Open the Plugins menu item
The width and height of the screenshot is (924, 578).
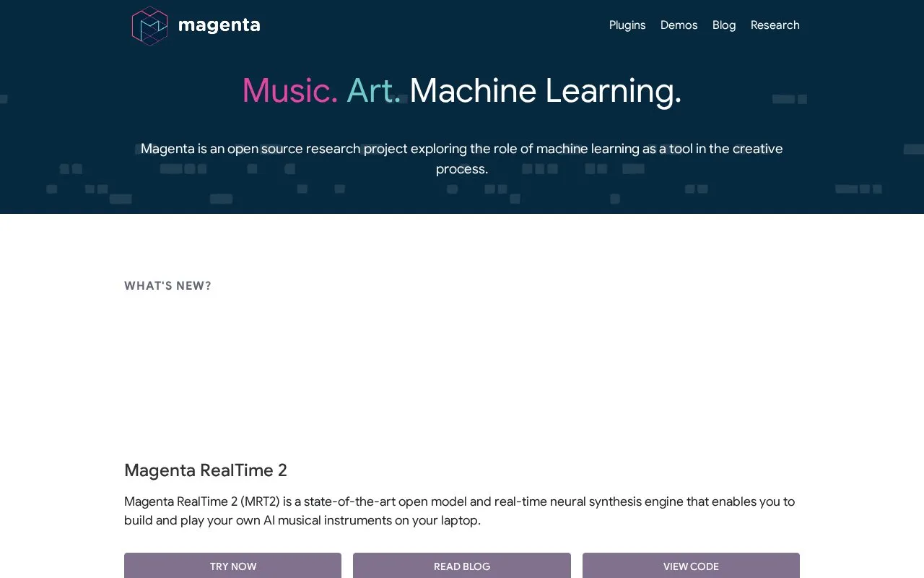pyautogui.click(x=627, y=25)
